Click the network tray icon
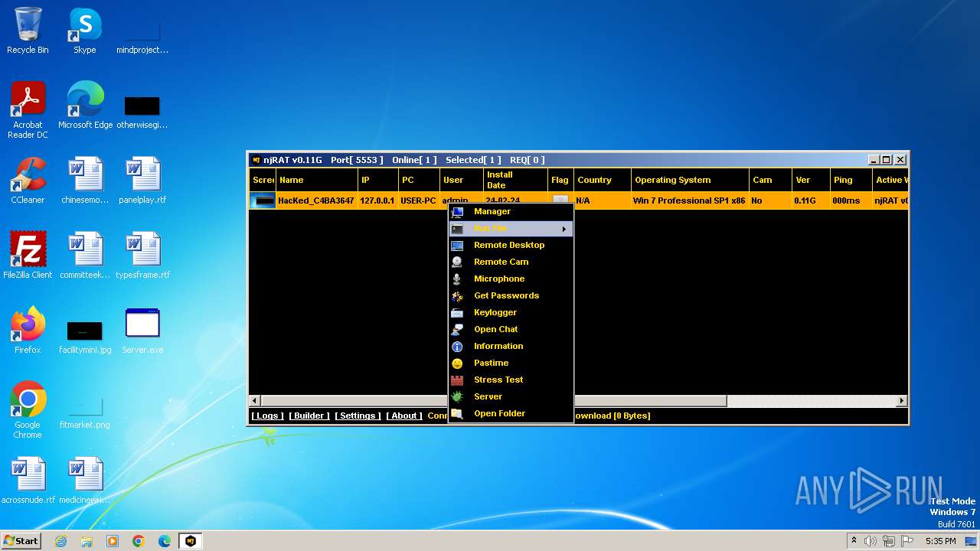 click(x=889, y=541)
